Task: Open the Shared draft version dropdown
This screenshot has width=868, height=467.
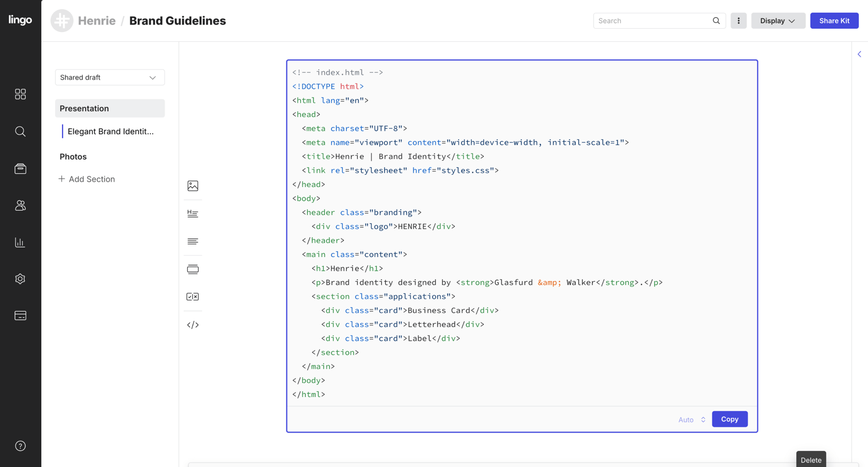Action: (110, 77)
